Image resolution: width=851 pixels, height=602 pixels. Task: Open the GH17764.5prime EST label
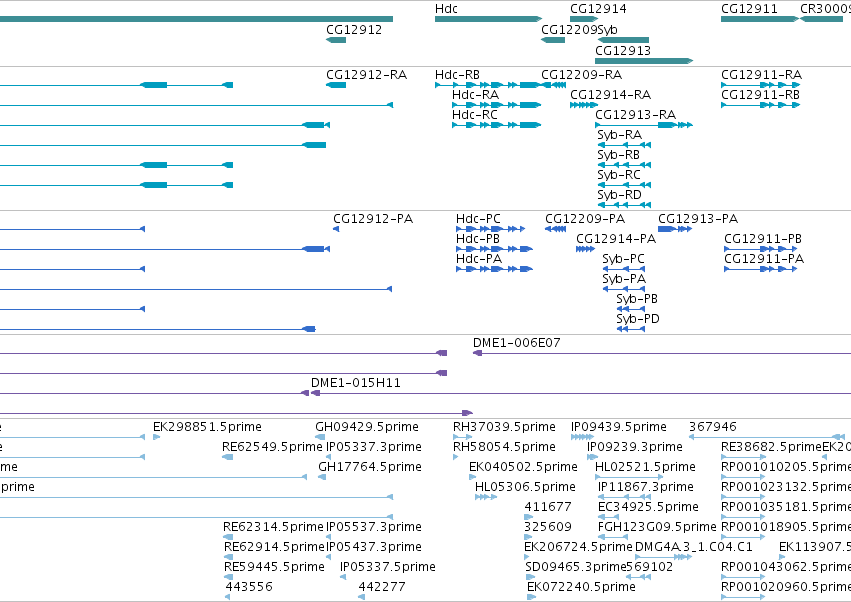370,467
